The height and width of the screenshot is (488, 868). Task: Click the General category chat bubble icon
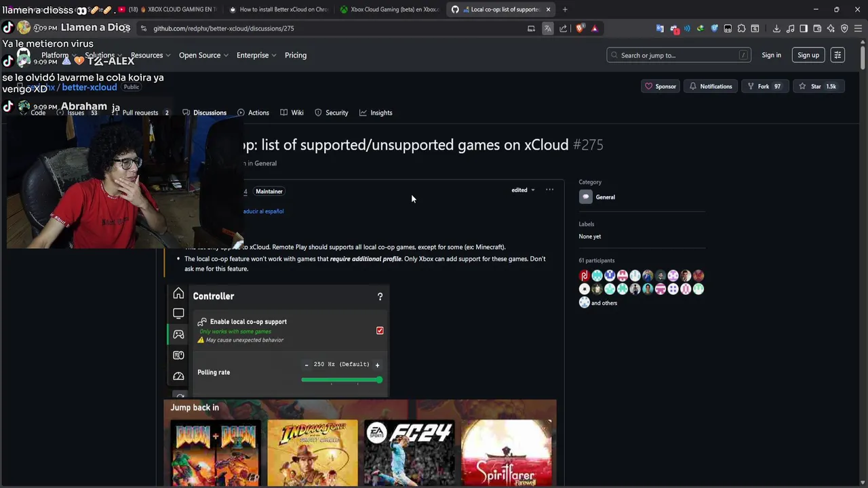click(x=586, y=197)
